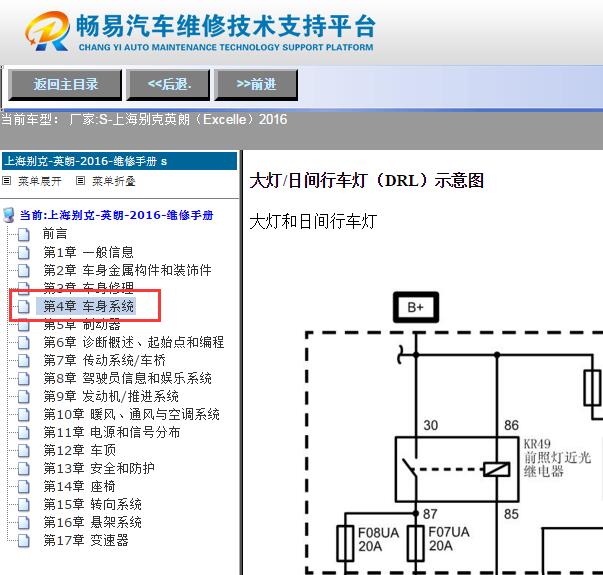The width and height of the screenshot is (603, 575).
Task: Click the 返回主目录 button
Action: [65, 85]
